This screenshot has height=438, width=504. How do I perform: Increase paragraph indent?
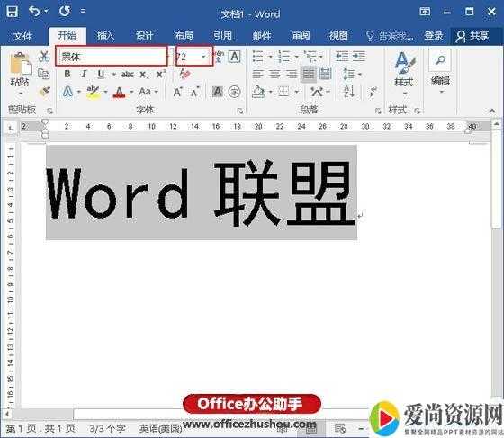tap(358, 57)
